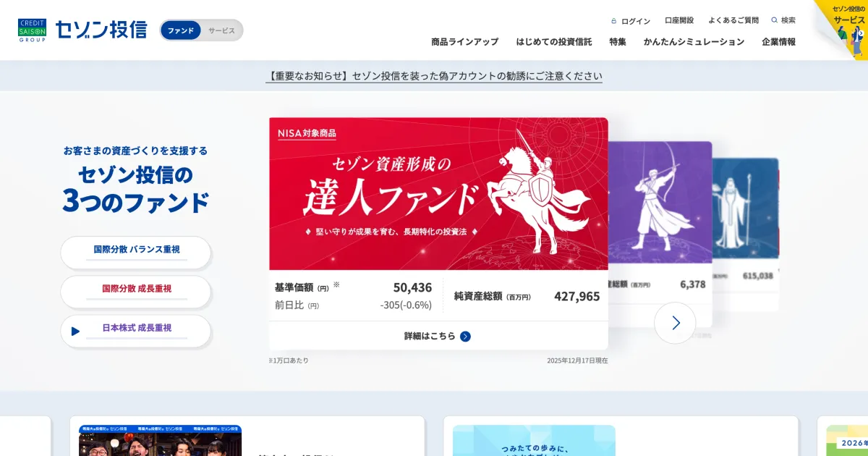The width and height of the screenshot is (868, 456).
Task: Click the arrow icon inside 詳細はこちら
Action: tap(467, 336)
